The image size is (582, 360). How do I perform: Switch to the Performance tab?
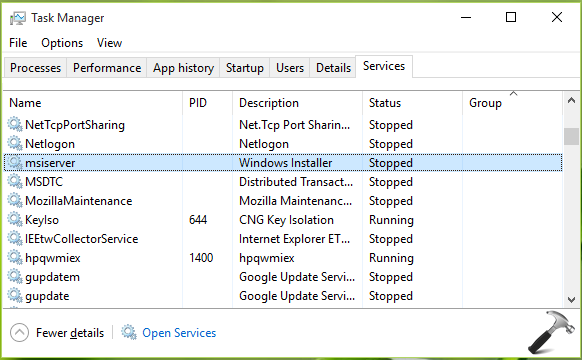click(x=107, y=68)
